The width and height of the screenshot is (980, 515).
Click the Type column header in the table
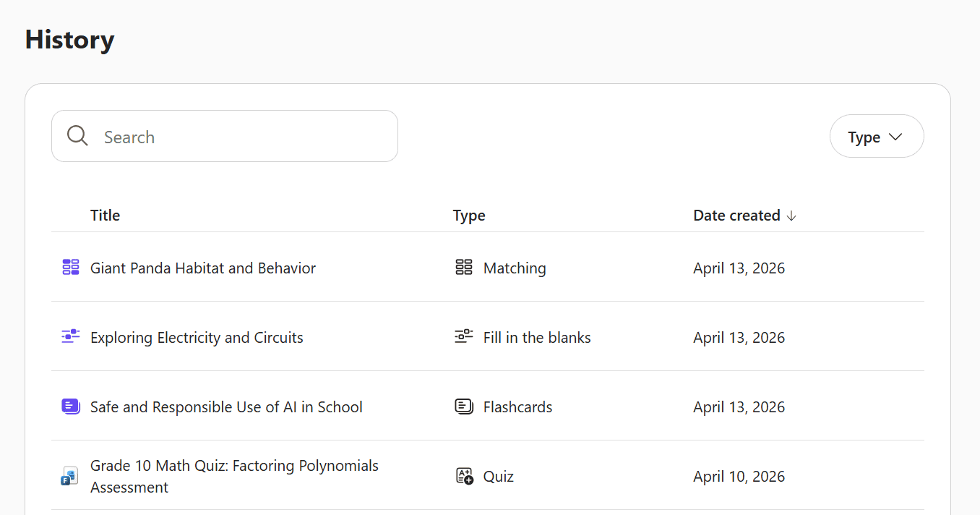tap(469, 216)
